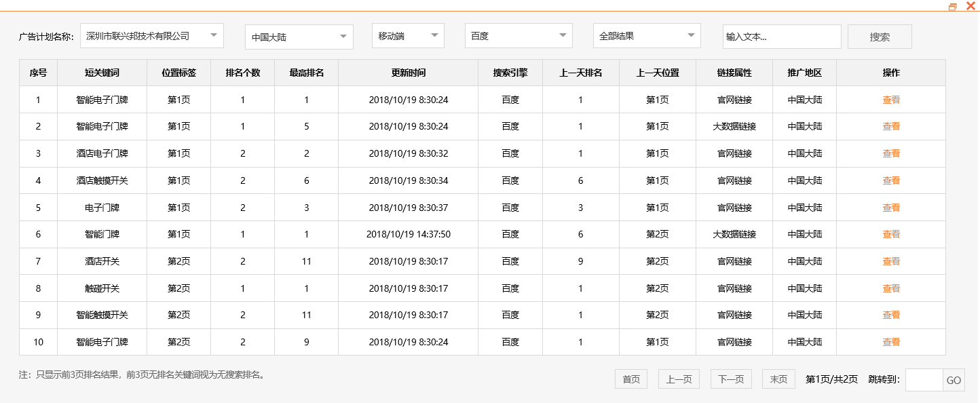
Task: Open the 广告计划名称 company dropdown
Action: pyautogui.click(x=151, y=35)
